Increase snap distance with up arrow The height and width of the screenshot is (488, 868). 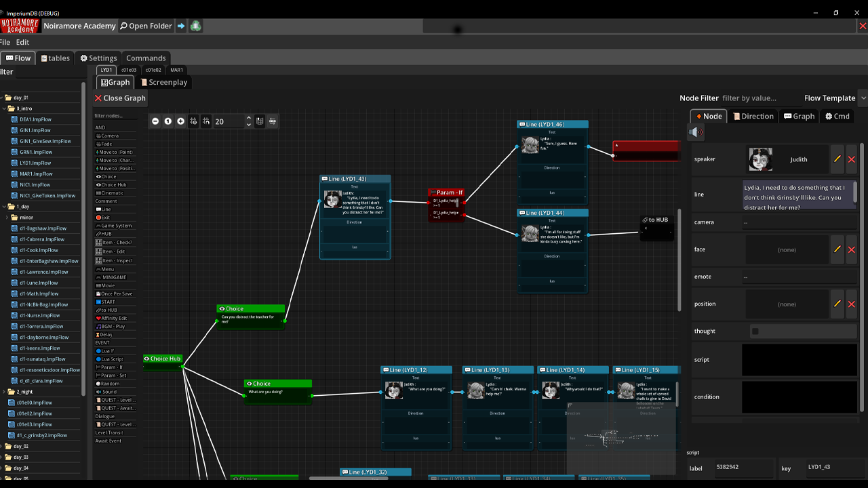249,119
